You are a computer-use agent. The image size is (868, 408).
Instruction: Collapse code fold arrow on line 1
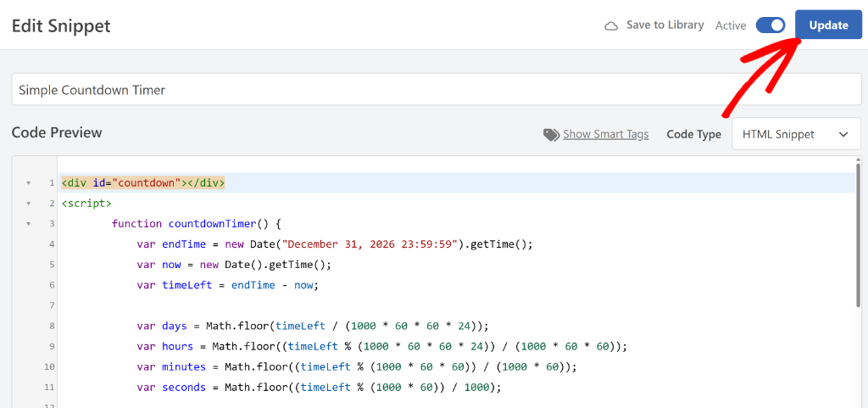[28, 182]
